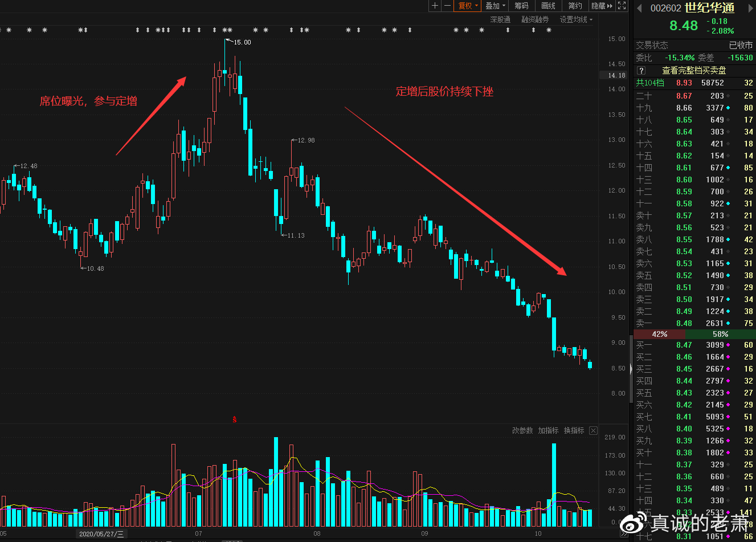Click the 十九 8.66 sell row

(694, 108)
